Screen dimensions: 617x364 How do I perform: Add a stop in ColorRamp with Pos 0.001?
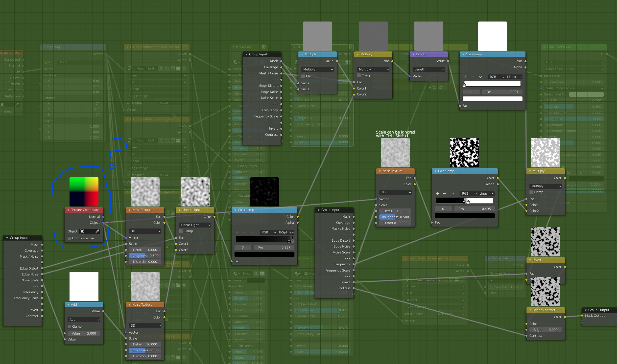pos(465,77)
